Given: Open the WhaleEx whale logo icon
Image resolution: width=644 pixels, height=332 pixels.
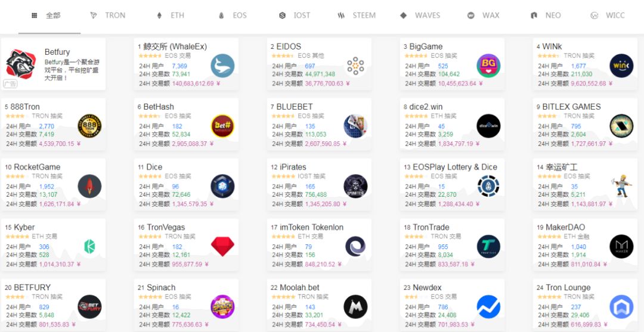Looking at the screenshot, I should 222,66.
